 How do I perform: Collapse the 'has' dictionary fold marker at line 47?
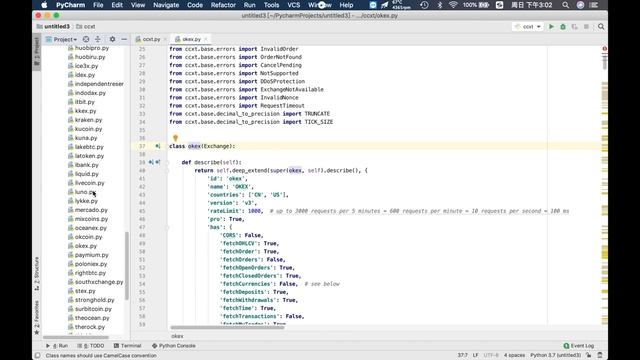(167, 227)
